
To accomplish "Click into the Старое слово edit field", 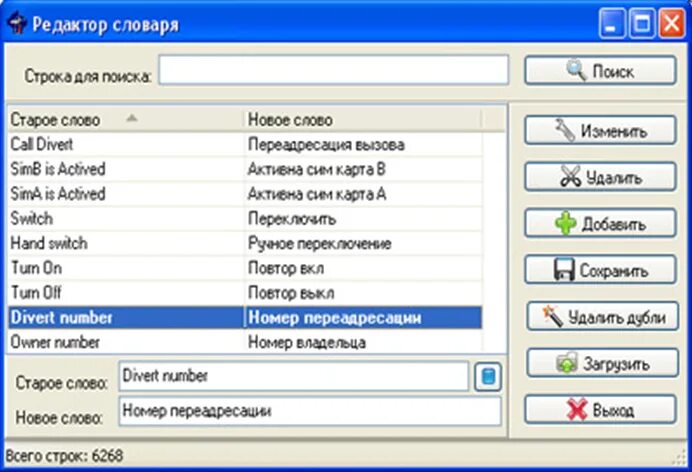I will click(293, 376).
